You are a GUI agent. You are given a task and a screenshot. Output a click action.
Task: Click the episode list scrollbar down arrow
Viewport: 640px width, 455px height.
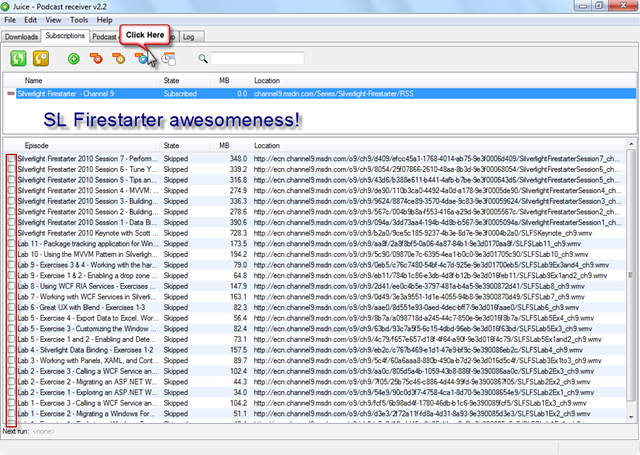[x=631, y=417]
